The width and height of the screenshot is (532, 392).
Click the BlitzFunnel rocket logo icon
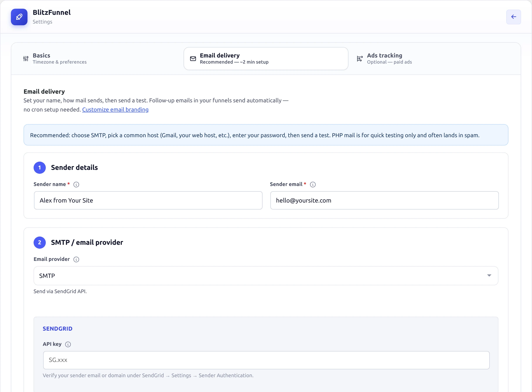(19, 17)
